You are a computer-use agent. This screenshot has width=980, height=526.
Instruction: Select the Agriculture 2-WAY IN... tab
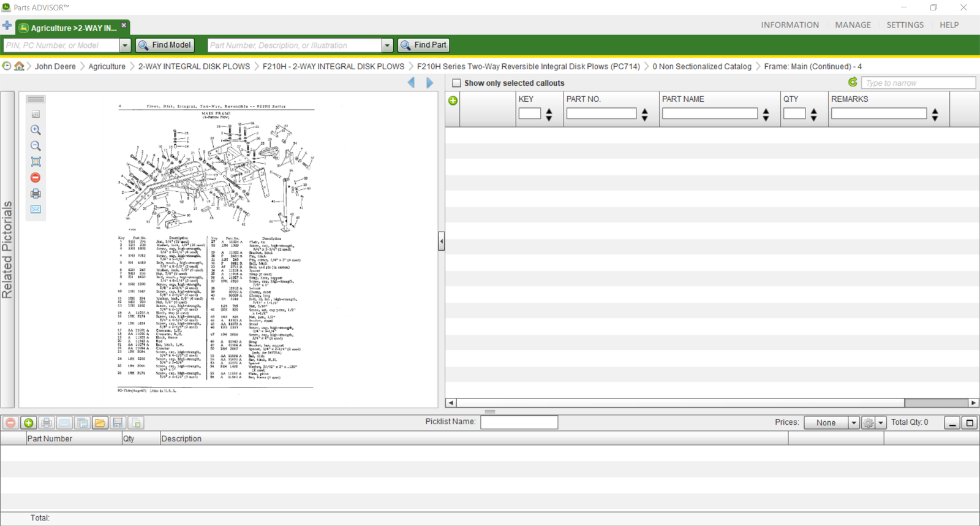[72, 28]
